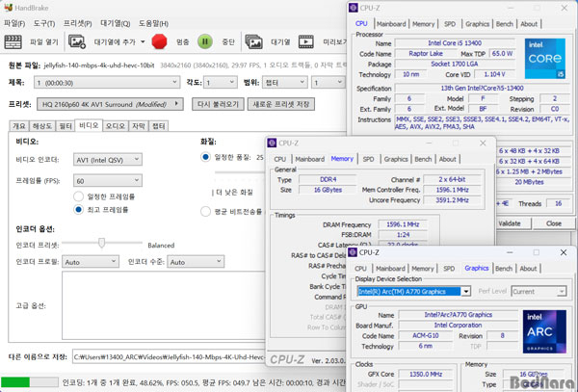This screenshot has height=392, width=578.
Task: Click the advanced options text box
Action: click(x=164, y=305)
